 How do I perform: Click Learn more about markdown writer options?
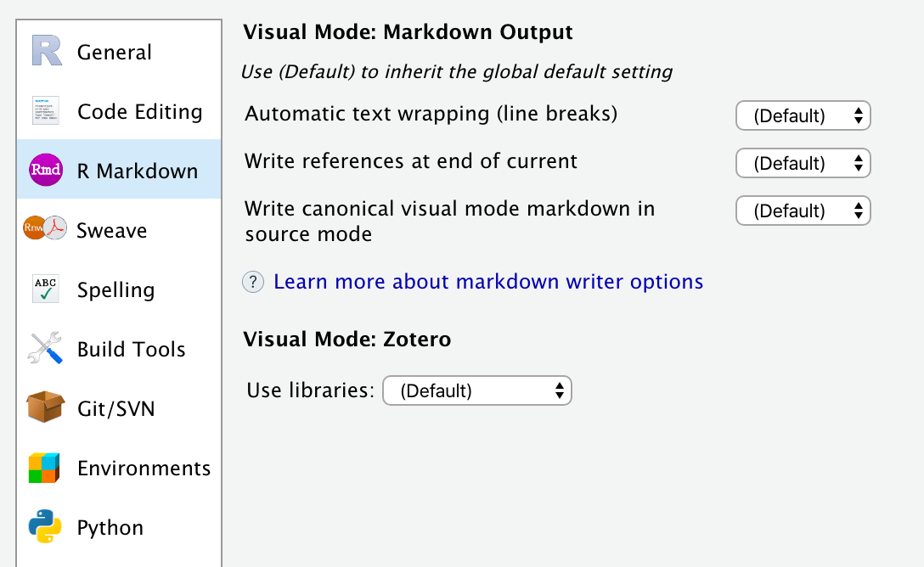click(x=488, y=281)
